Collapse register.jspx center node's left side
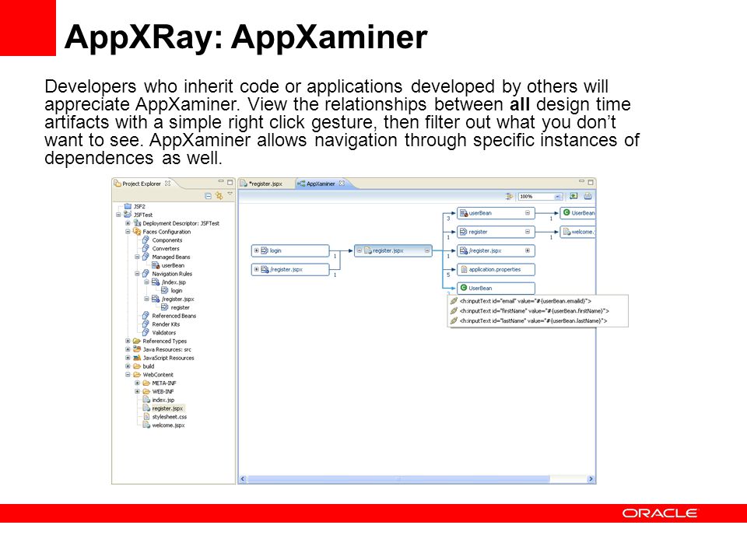The image size is (747, 560). 359,250
